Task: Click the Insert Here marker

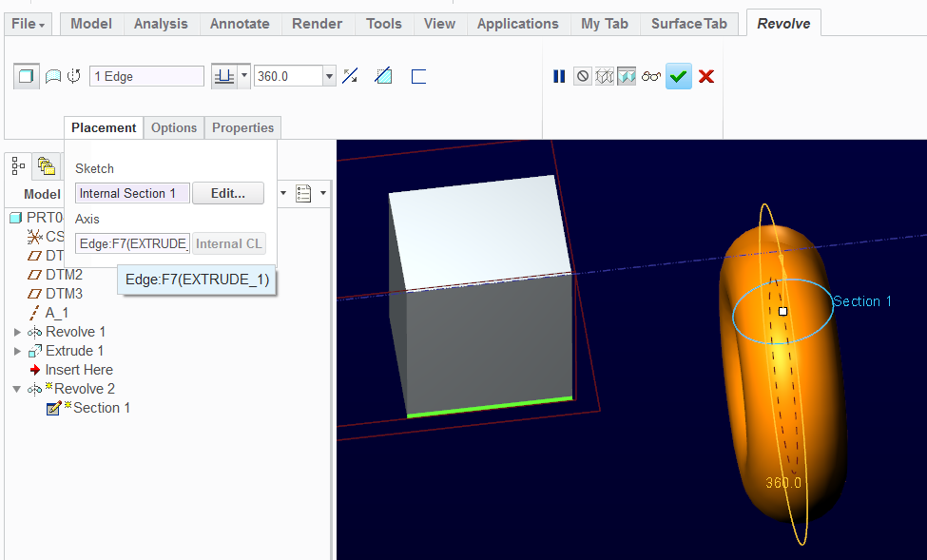Action: [71, 370]
